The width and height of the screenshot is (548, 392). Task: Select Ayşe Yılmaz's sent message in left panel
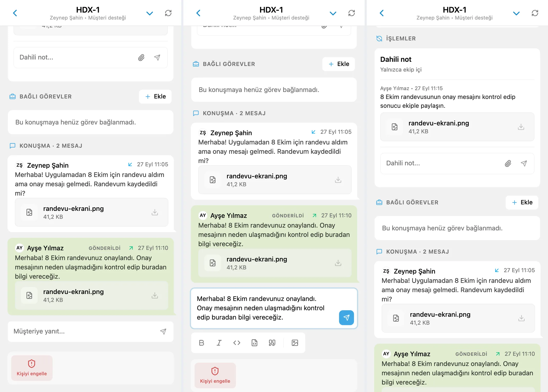(91, 276)
